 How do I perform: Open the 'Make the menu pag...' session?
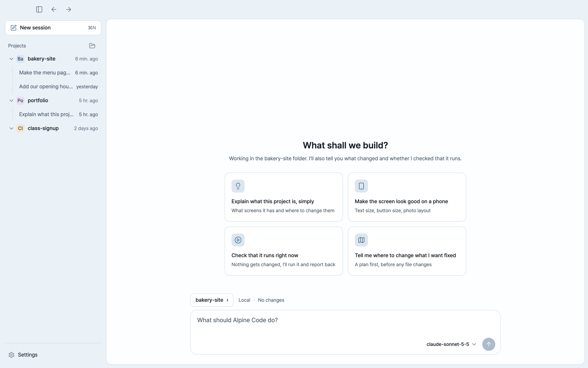pos(58,73)
